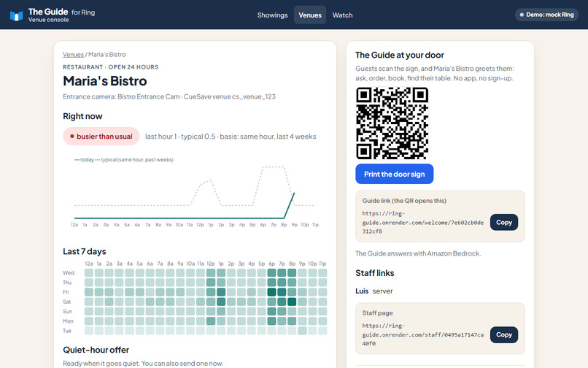Print the door sign
The image size is (588, 368).
[x=394, y=174]
